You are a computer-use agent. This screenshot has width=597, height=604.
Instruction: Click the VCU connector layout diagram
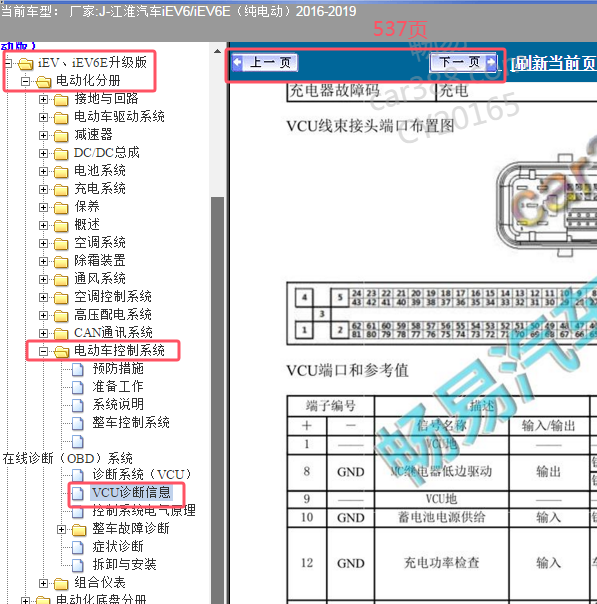point(546,205)
